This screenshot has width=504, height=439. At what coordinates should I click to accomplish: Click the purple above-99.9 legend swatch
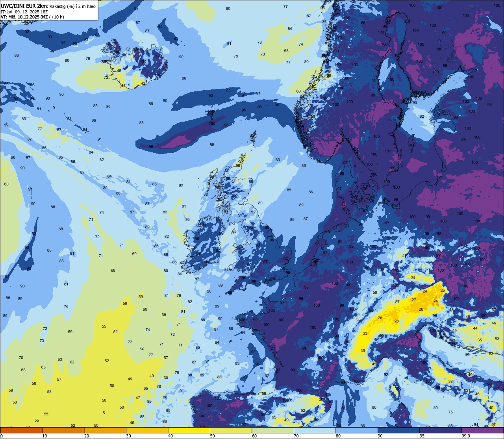click(x=483, y=430)
